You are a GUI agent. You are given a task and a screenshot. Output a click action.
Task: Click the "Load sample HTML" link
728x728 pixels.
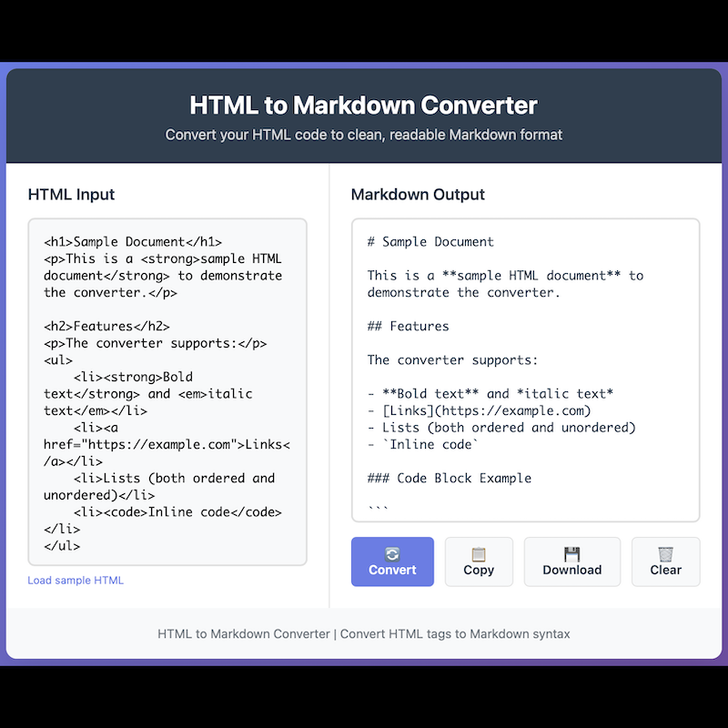[x=76, y=581]
